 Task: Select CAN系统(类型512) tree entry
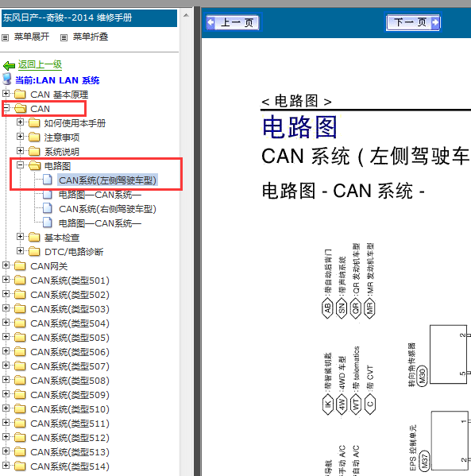[70, 438]
